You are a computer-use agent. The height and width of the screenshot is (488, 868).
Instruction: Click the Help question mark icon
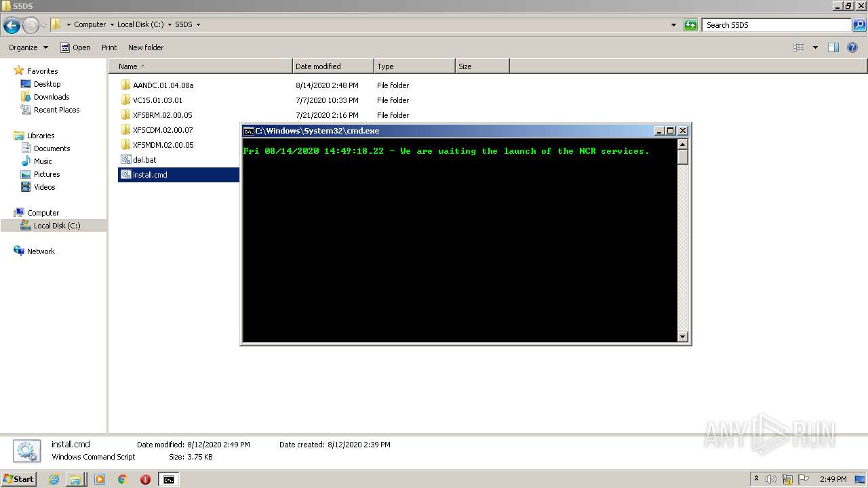(853, 47)
